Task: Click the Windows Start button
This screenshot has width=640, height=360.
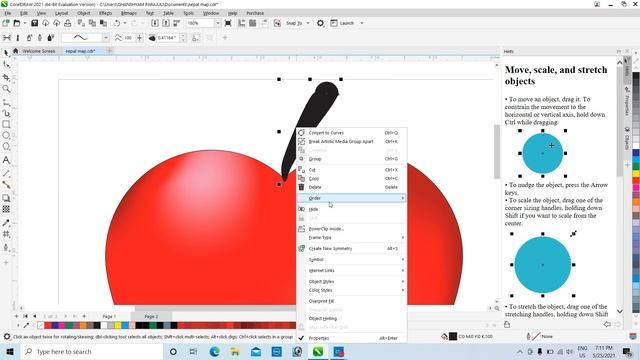Action: coord(10,351)
